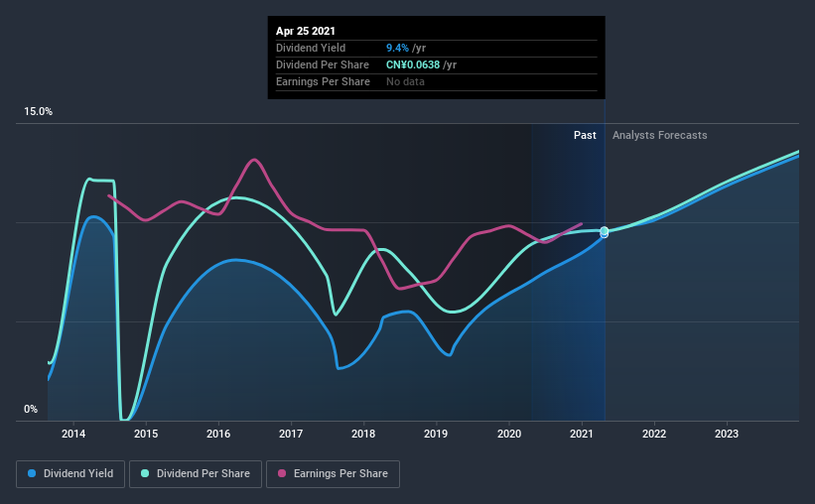Click the Apr 25 2021 tooltip date
815x504 pixels.
click(306, 31)
